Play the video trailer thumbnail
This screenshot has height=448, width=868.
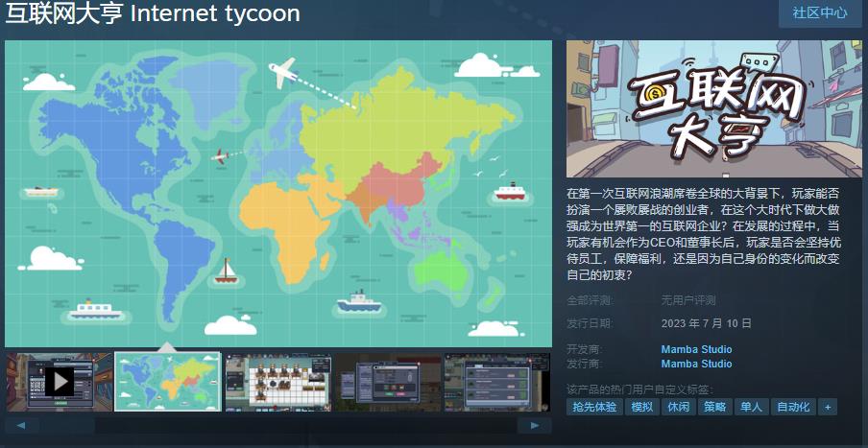pyautogui.click(x=59, y=382)
